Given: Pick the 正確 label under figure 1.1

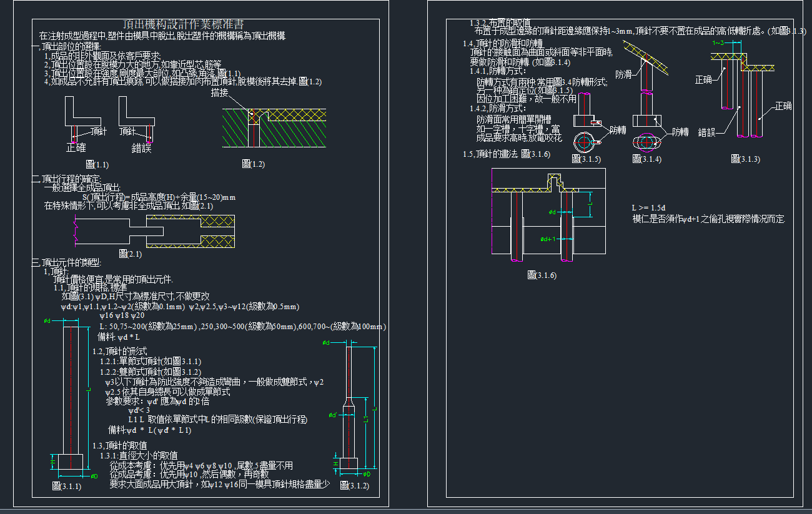Looking at the screenshot, I should (76, 148).
